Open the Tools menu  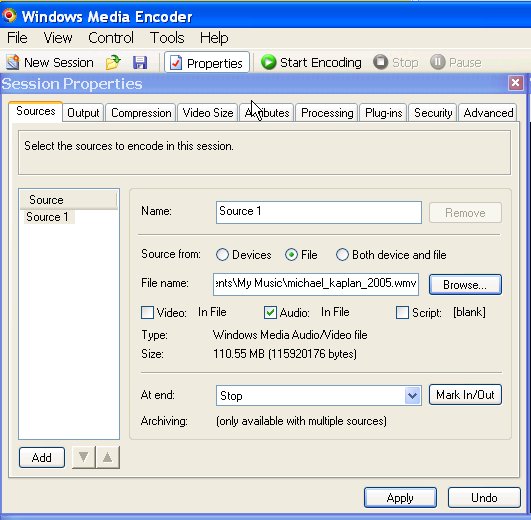pos(167,38)
